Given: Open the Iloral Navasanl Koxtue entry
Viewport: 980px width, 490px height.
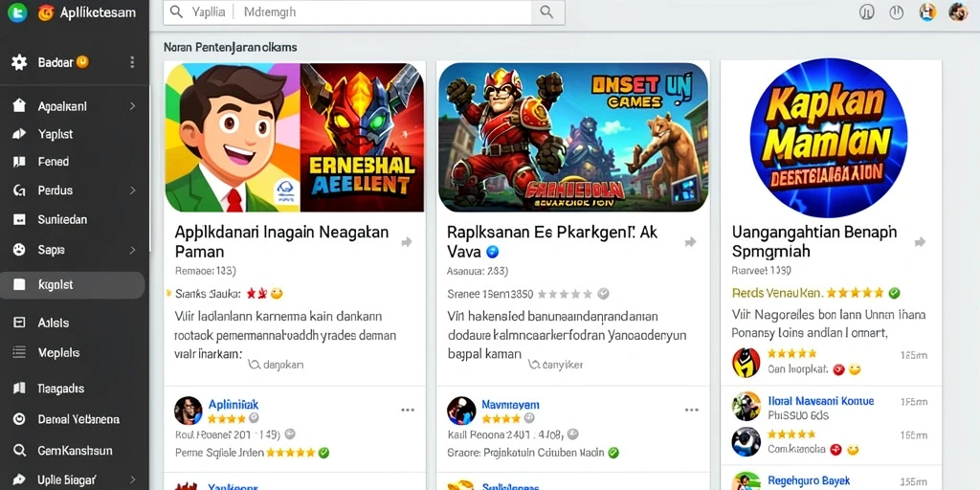Looking at the screenshot, I should click(820, 401).
